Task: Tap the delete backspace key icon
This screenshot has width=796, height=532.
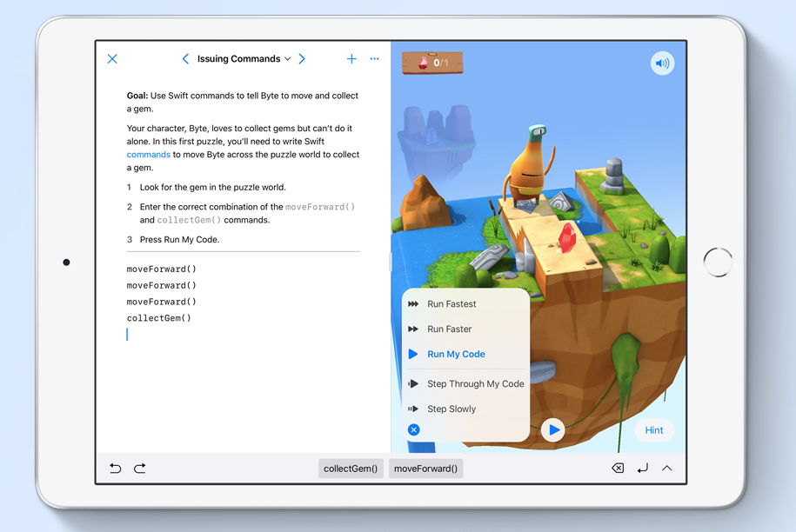Action: (618, 468)
